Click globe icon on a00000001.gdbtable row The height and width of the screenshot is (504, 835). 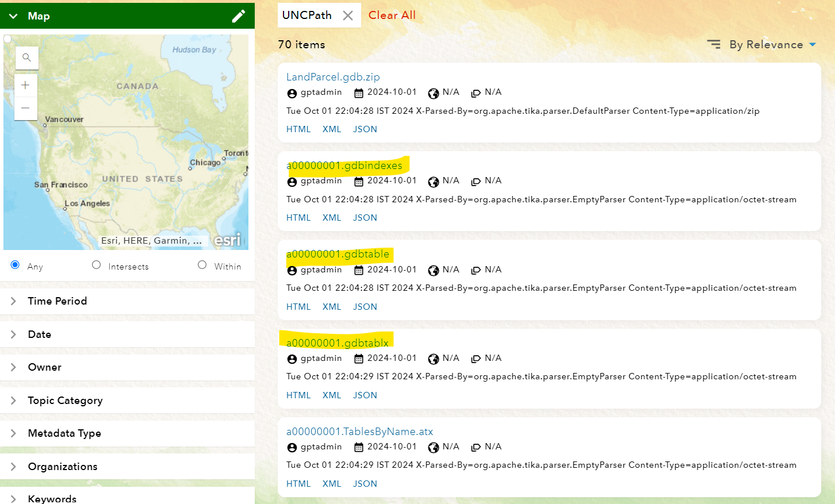434,271
